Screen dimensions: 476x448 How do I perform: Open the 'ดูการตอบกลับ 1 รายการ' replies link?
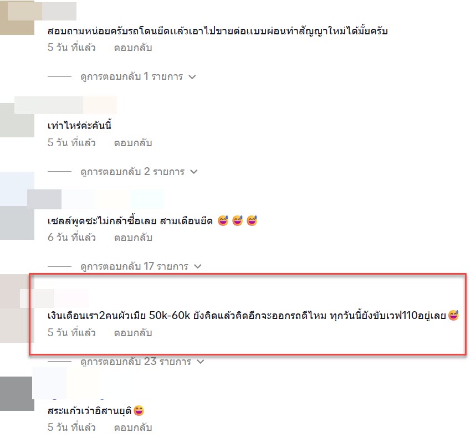tap(131, 76)
